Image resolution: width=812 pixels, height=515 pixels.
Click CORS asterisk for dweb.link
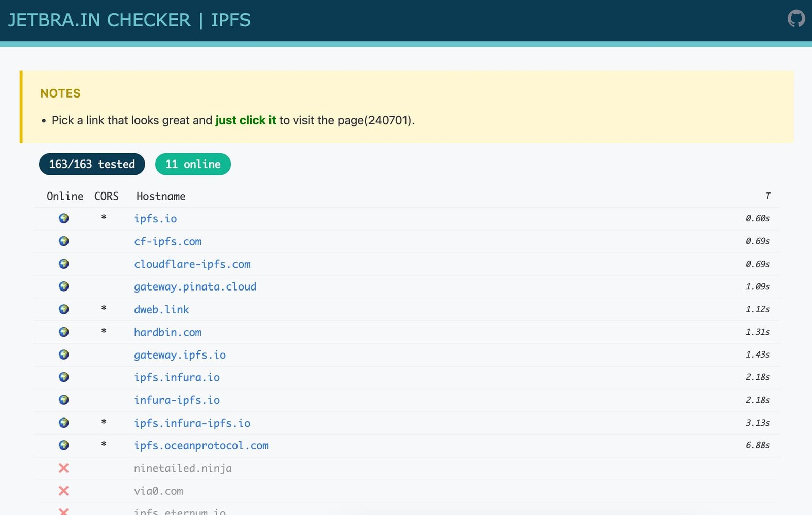(104, 308)
